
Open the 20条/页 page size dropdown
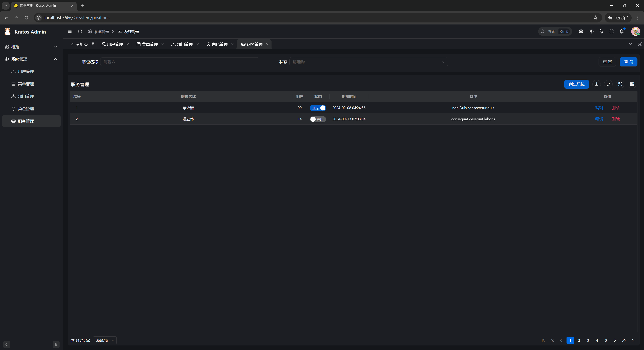point(104,340)
